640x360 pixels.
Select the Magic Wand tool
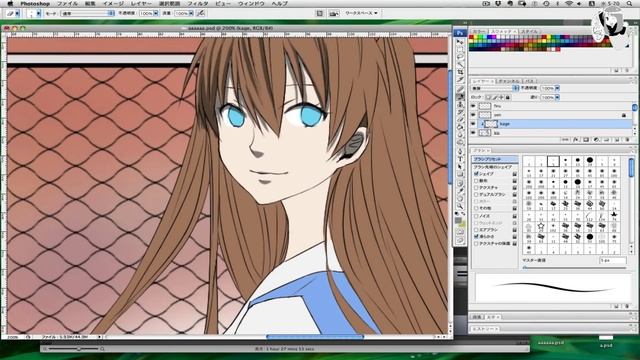coord(460,64)
